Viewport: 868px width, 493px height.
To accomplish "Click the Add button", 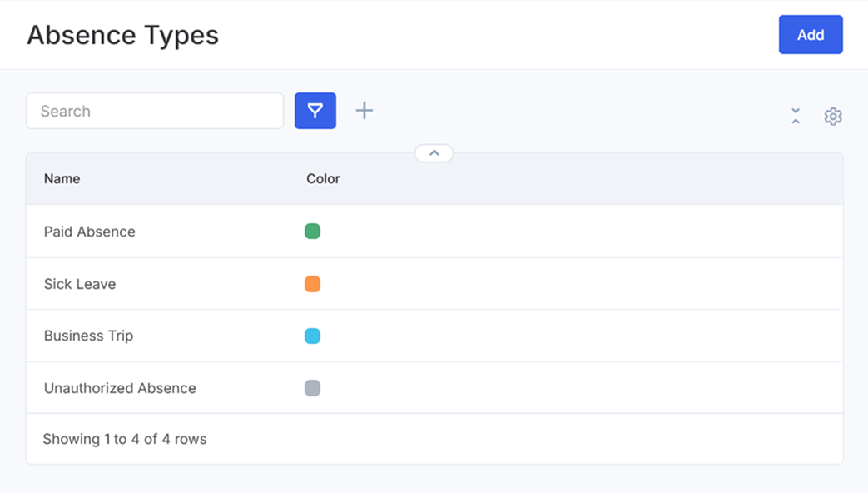I will (x=810, y=35).
